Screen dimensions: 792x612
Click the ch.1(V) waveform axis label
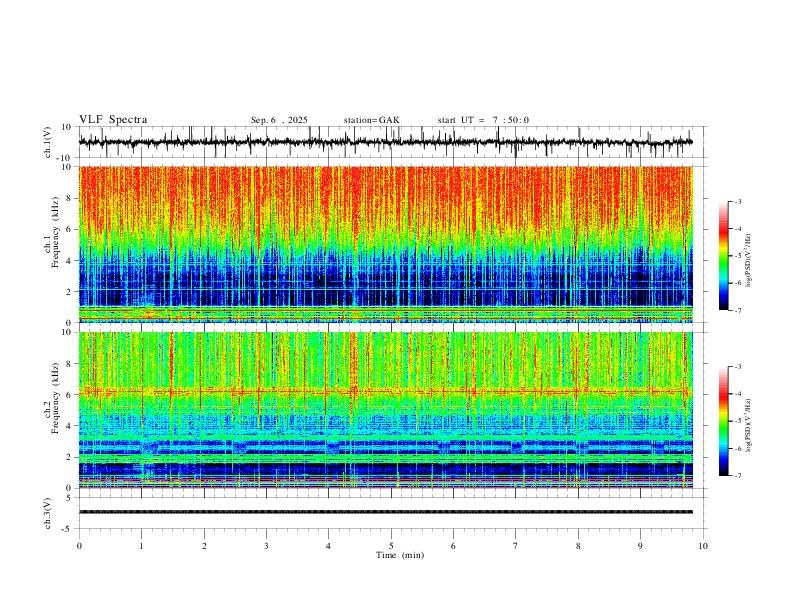click(x=48, y=142)
